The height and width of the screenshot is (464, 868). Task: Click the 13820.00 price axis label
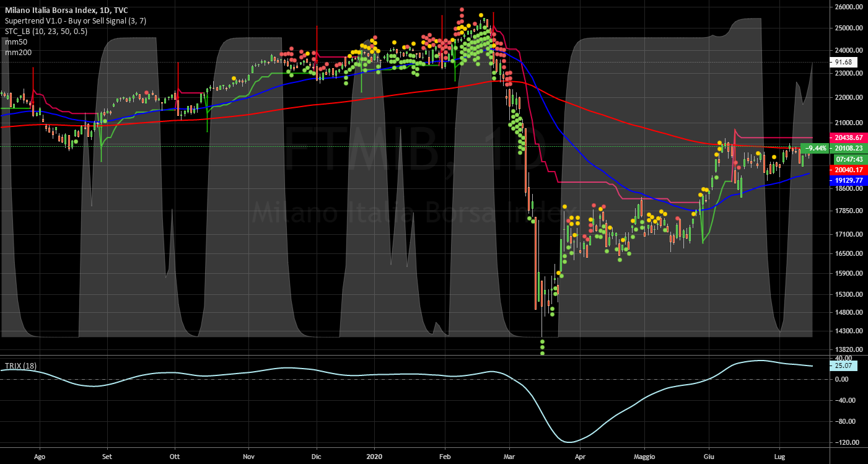848,349
